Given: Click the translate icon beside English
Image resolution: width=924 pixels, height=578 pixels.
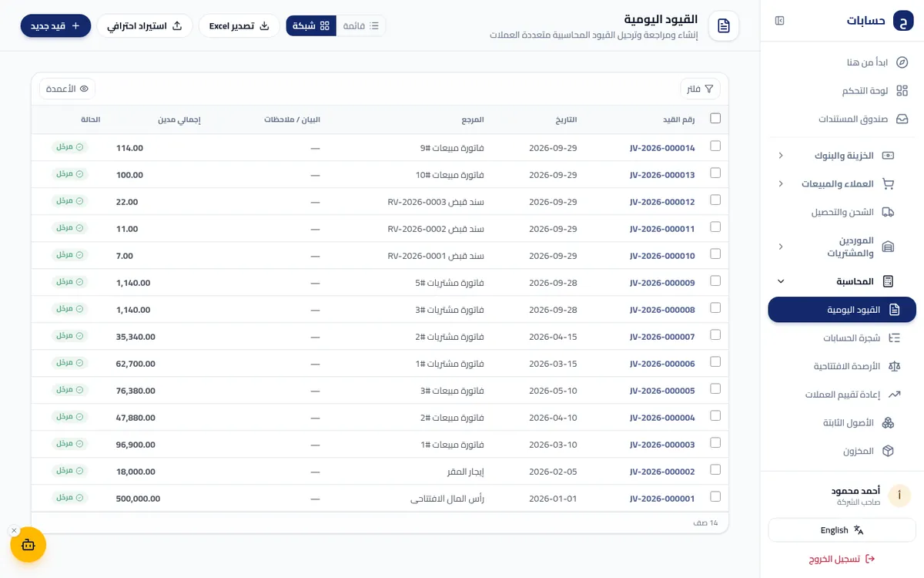Looking at the screenshot, I should pyautogui.click(x=859, y=530).
